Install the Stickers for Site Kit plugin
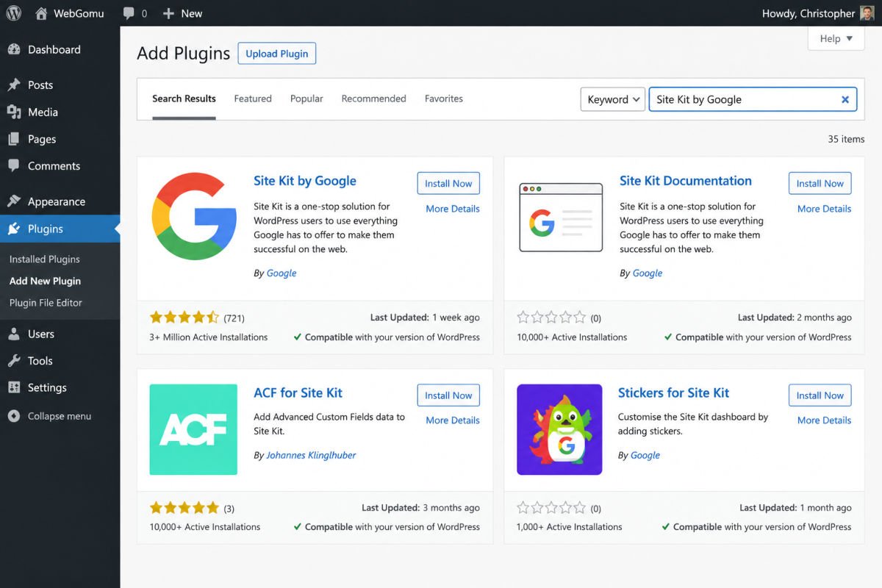This screenshot has height=588, width=882. pos(820,395)
